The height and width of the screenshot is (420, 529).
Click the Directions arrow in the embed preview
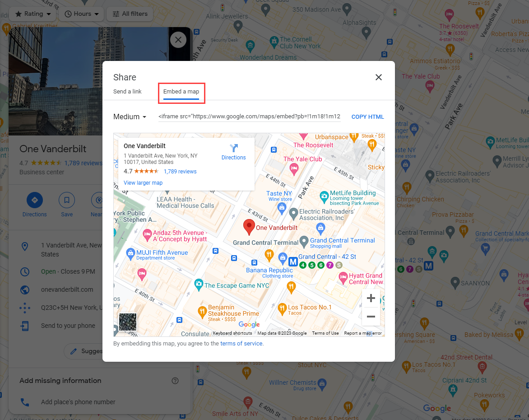[x=233, y=149]
